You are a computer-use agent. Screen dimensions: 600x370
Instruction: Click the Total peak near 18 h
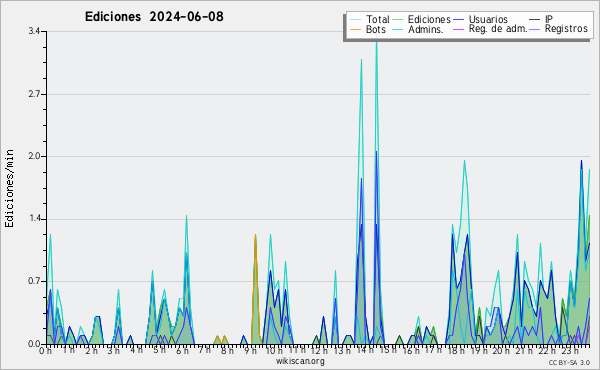pos(464,161)
